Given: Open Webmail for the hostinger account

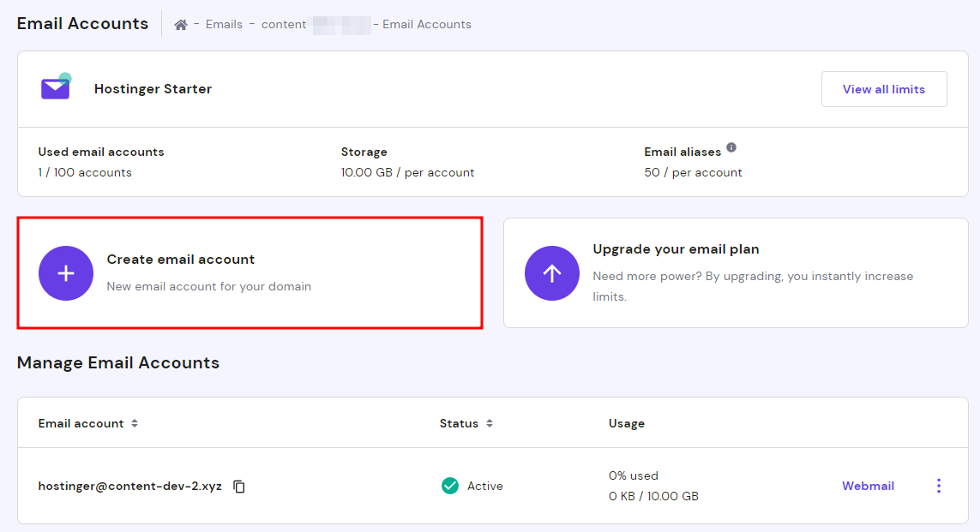Looking at the screenshot, I should [868, 486].
